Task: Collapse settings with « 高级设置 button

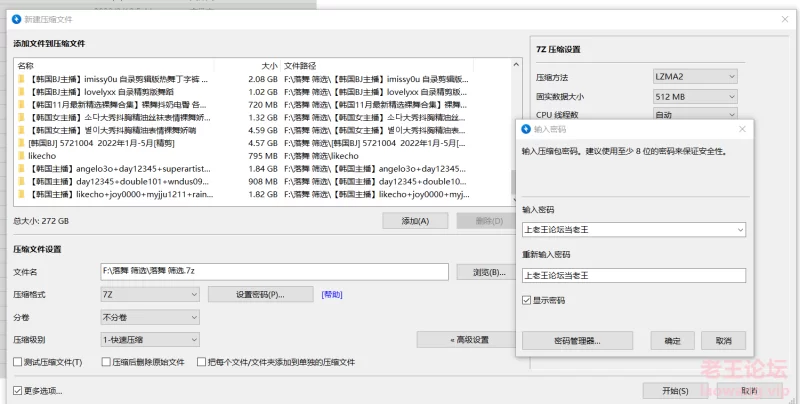Action: 466,340
